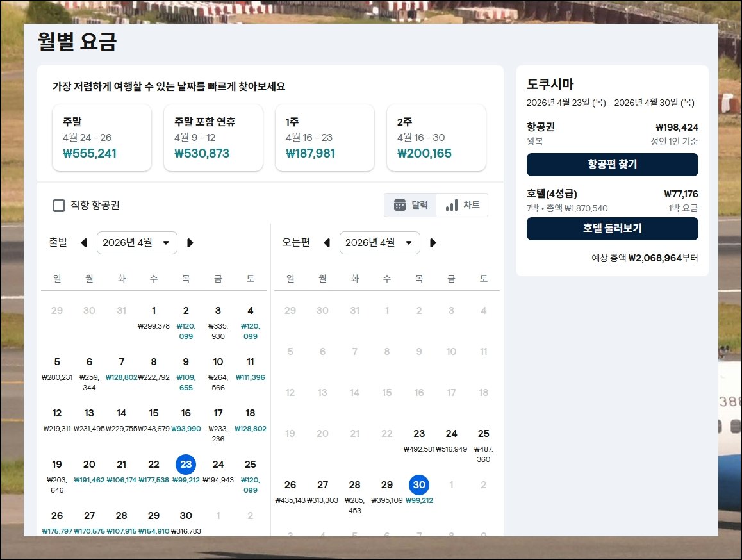Select return date 23 at ₩492,581
The image size is (742, 560).
point(419,441)
